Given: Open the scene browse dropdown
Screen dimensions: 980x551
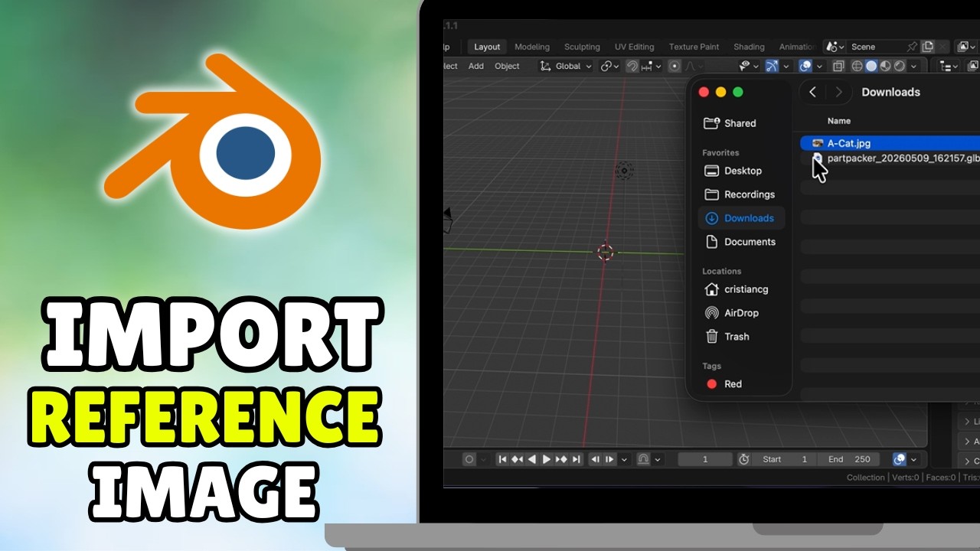Looking at the screenshot, I should tap(836, 47).
